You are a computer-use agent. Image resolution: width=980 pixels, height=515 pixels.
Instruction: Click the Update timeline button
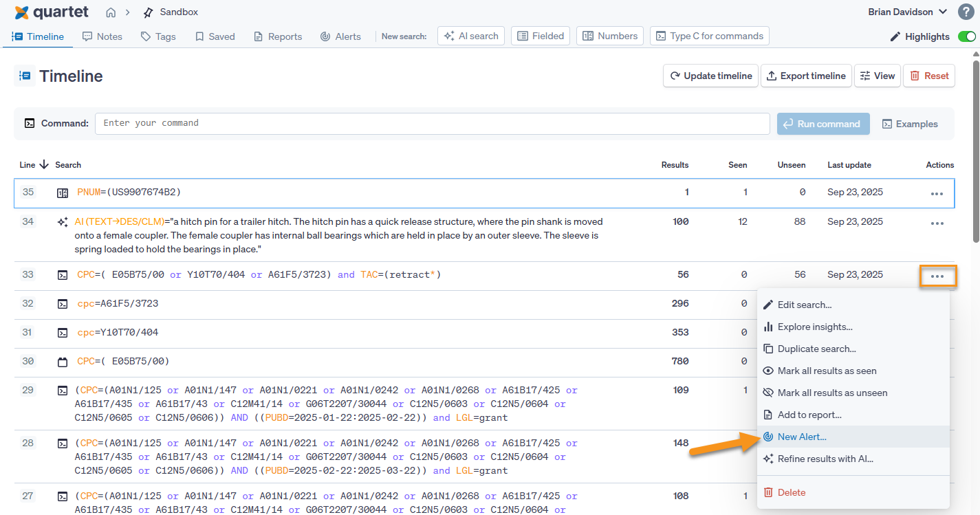click(x=710, y=76)
